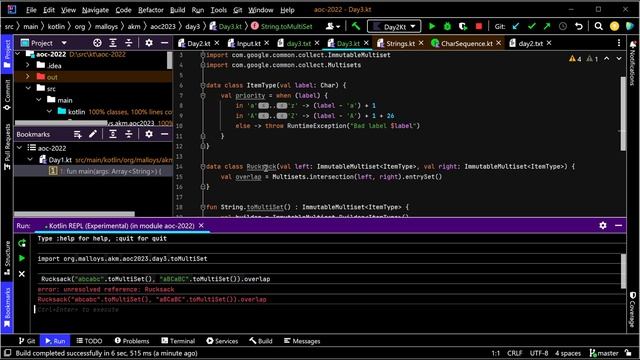Screen dimensions: 640x360
Task: Switch to Strings.kt editor tab
Action: pyautogui.click(x=400, y=43)
